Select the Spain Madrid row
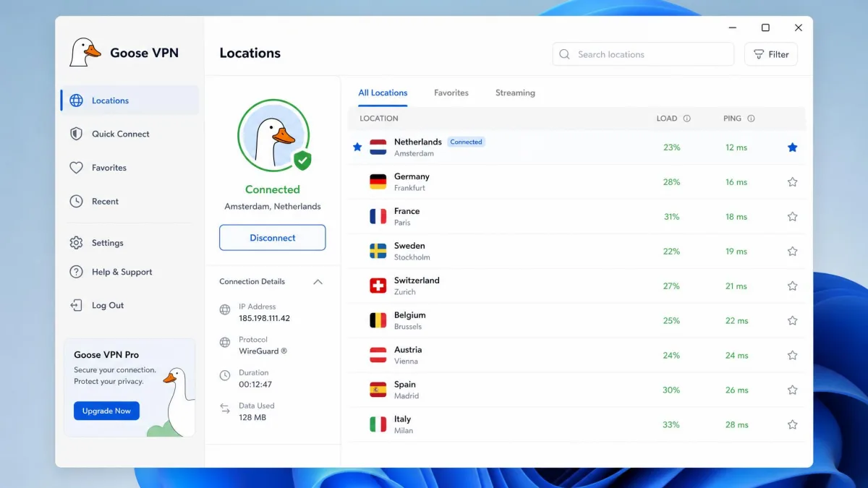Screen dimensions: 868x488 (576, 390)
